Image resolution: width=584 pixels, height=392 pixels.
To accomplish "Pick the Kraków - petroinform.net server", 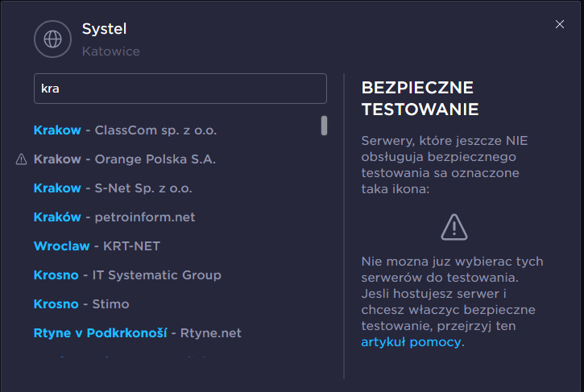I will [114, 217].
